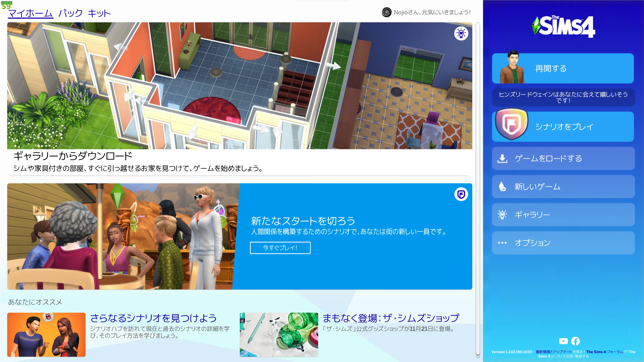
Task: Click 再開する to resume the game
Action: (x=563, y=68)
